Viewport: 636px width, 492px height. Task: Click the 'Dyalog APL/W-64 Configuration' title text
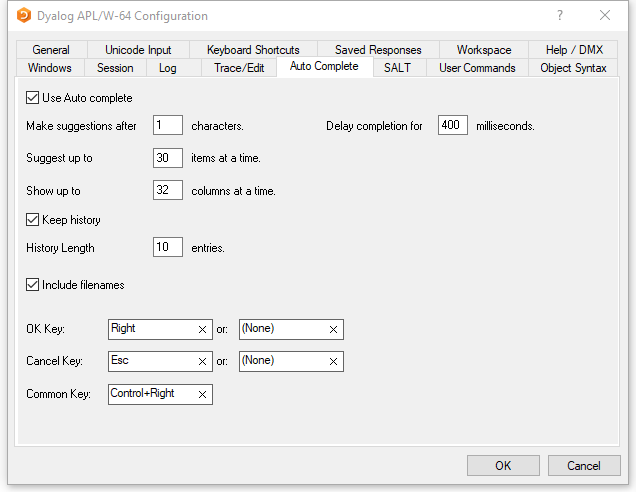122,16
